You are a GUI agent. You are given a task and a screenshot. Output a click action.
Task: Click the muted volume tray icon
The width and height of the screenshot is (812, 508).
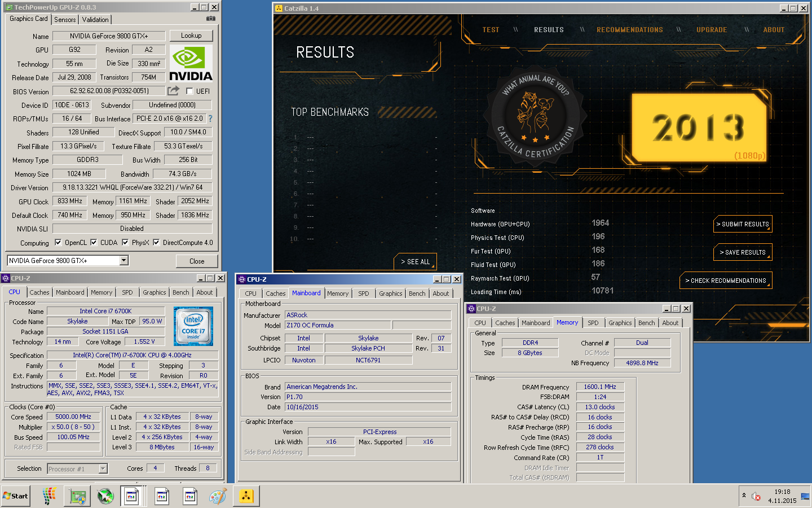(x=757, y=497)
